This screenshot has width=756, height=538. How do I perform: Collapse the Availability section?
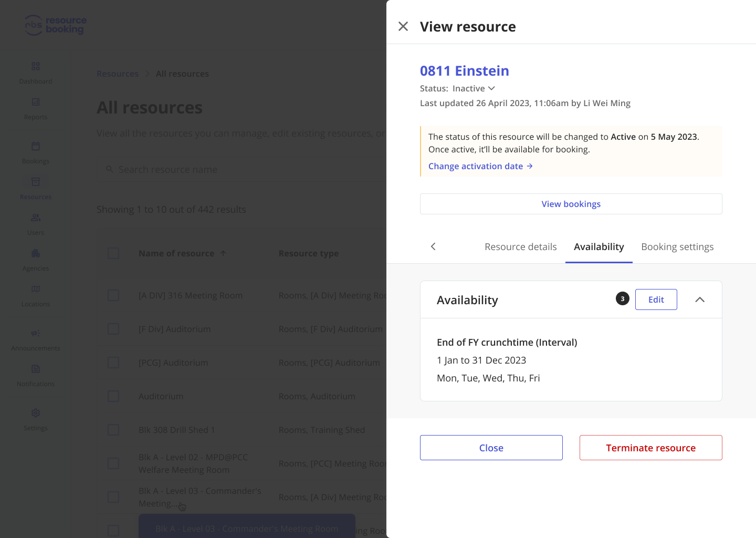700,299
